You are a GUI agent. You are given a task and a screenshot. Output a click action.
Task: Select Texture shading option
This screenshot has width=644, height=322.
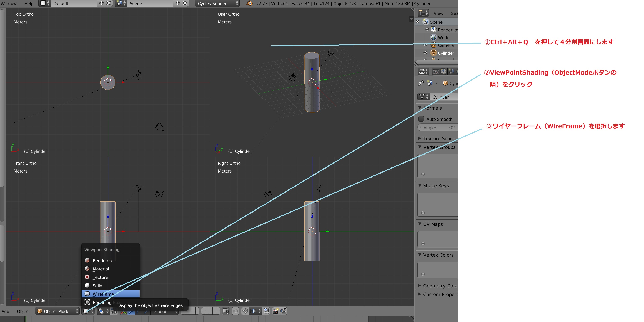pyautogui.click(x=110, y=277)
